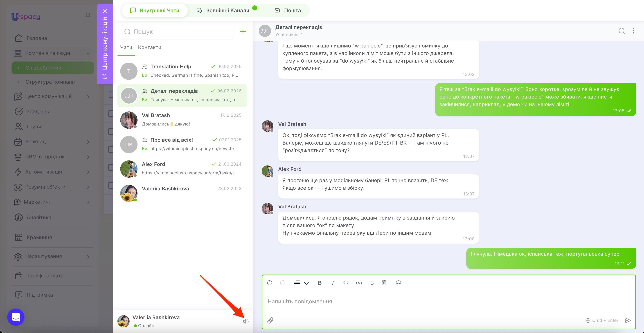
Task: Toggle strikethrough formatting in the editor
Action: 372,283
